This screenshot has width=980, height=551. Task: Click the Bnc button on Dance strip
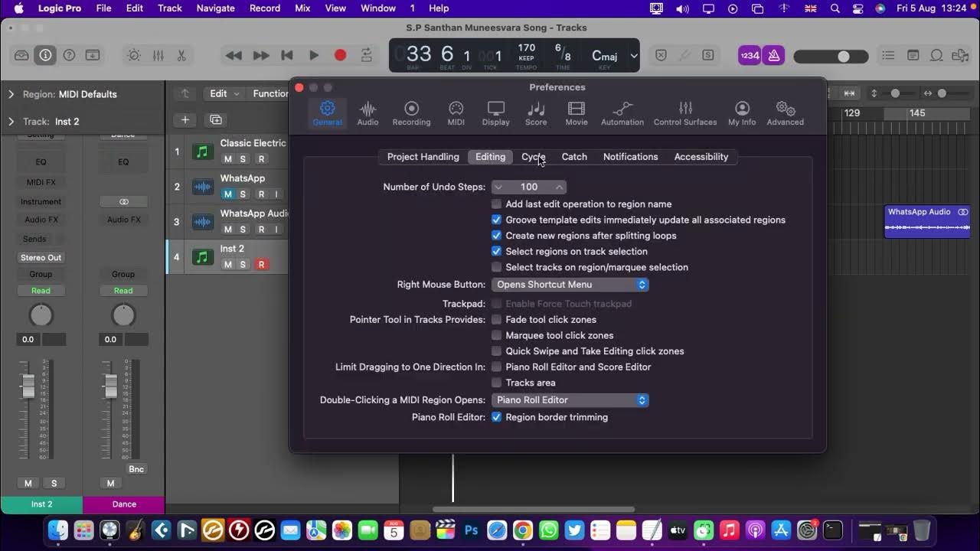point(136,469)
